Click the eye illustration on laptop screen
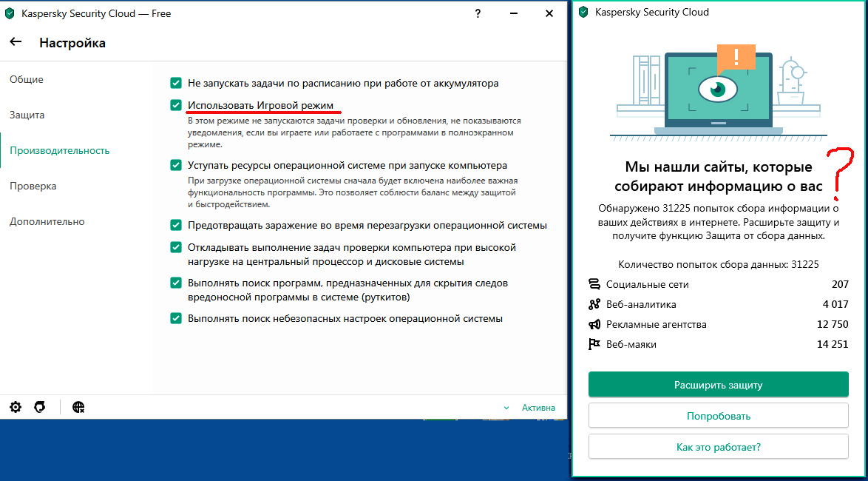Viewport: 868px width, 481px height. coord(718,89)
